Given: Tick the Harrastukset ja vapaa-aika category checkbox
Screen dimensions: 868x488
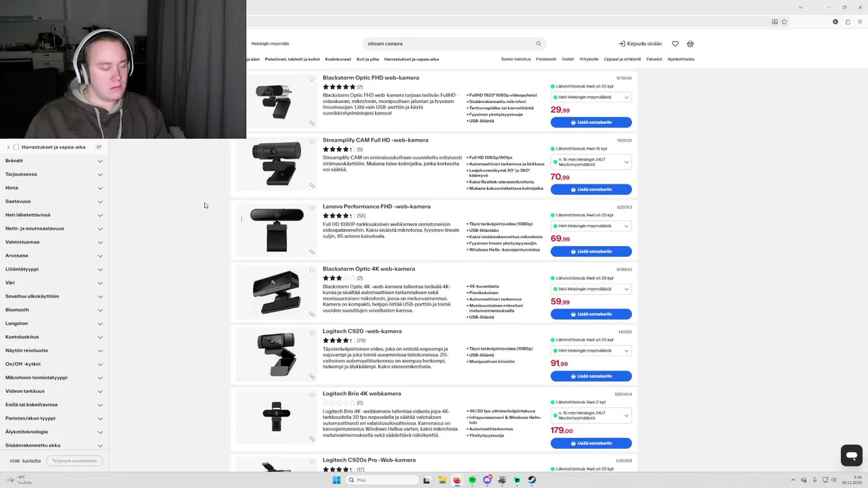Looking at the screenshot, I should click(16, 147).
